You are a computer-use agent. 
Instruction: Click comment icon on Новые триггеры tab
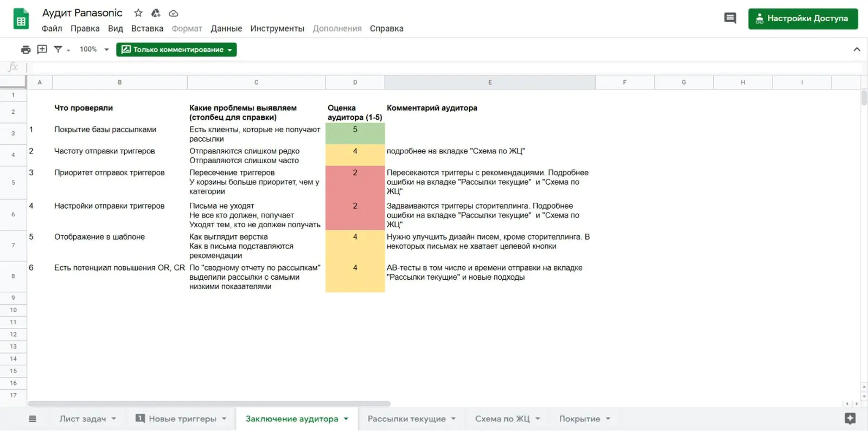[x=140, y=418]
